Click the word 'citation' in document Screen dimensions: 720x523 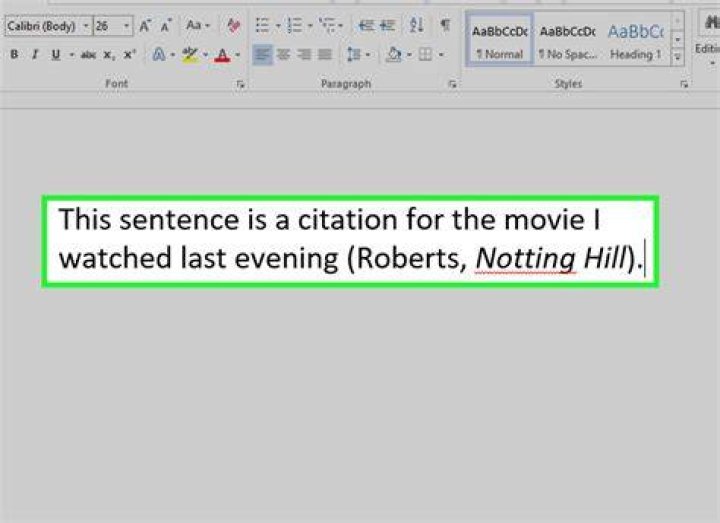pyautogui.click(x=348, y=219)
